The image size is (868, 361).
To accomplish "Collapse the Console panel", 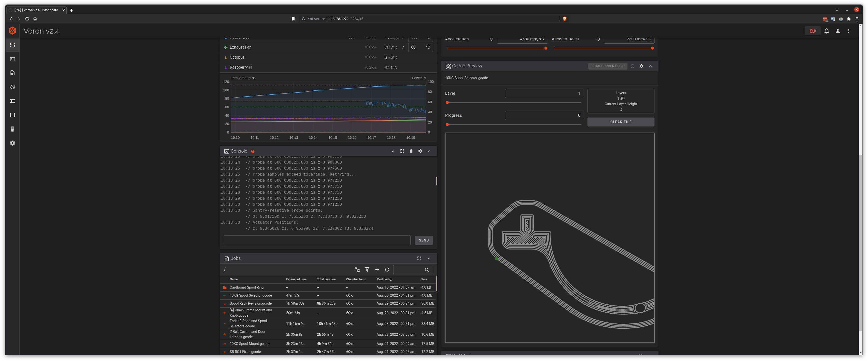I will (429, 151).
